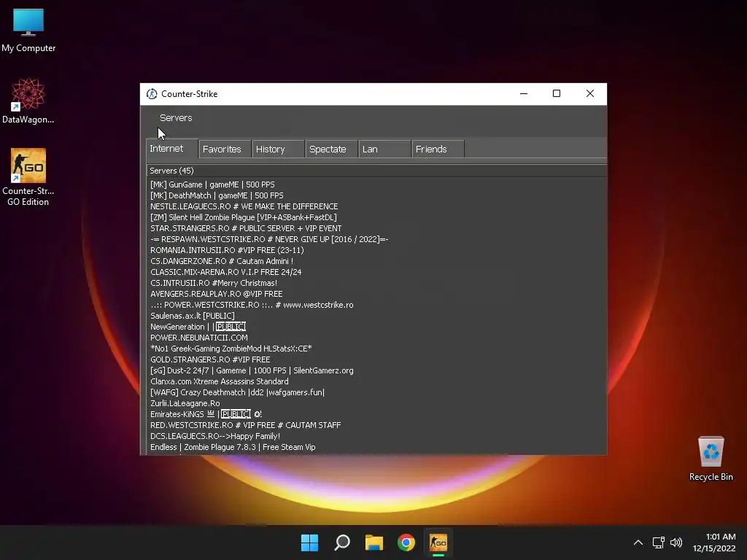Select POWER.WESTCSTRIKE.RO server row

point(376,306)
